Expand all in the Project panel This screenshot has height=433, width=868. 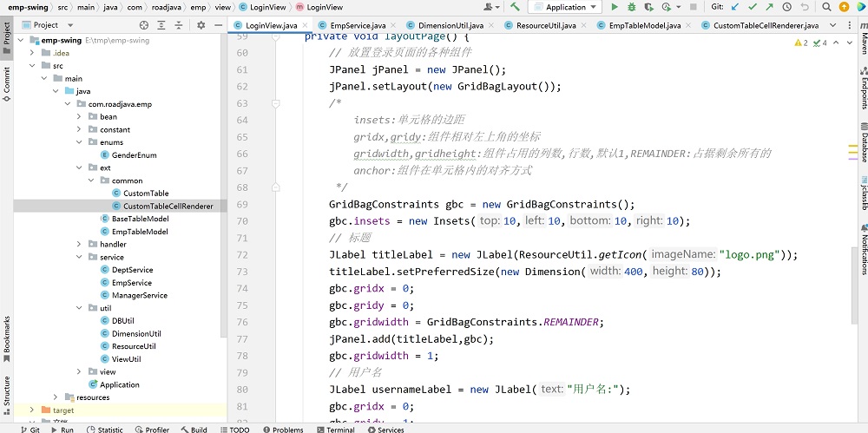161,25
